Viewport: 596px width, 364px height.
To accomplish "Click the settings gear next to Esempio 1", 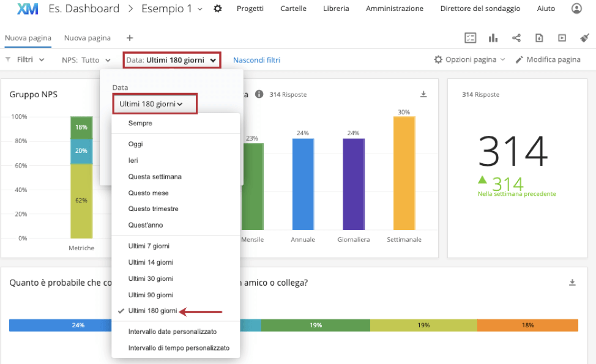I will click(x=218, y=9).
